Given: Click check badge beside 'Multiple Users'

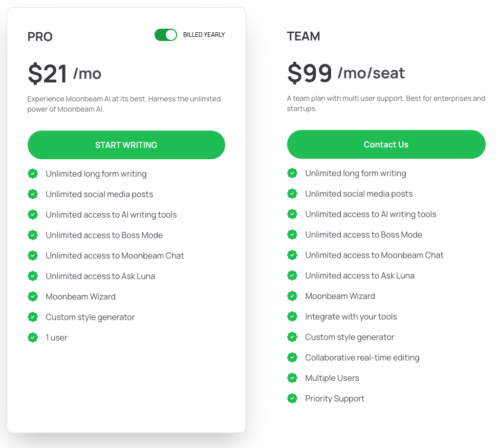Looking at the screenshot, I should [x=292, y=378].
